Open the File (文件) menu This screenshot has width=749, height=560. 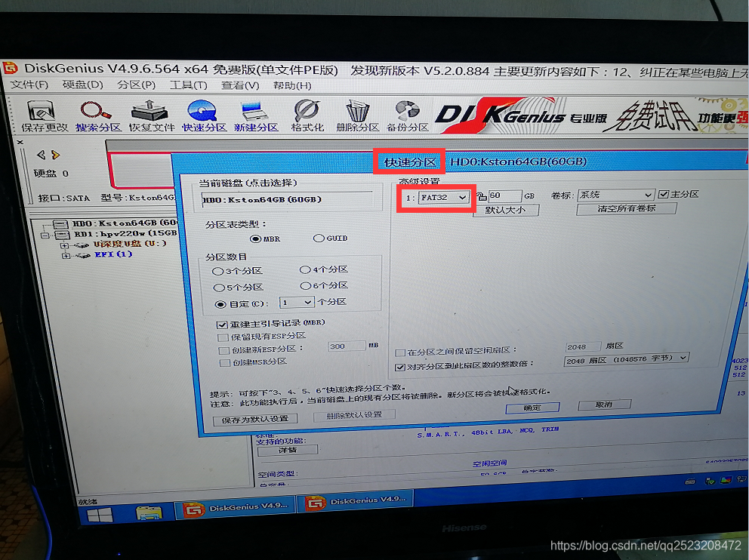click(29, 85)
